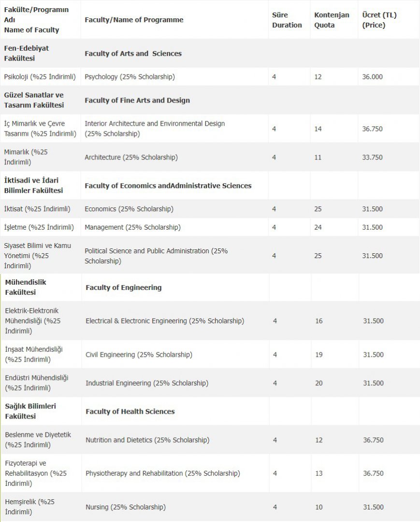The height and width of the screenshot is (522, 420).
Task: Click the Psychology (25% Scholarship) programme cell
Action: tap(130, 77)
